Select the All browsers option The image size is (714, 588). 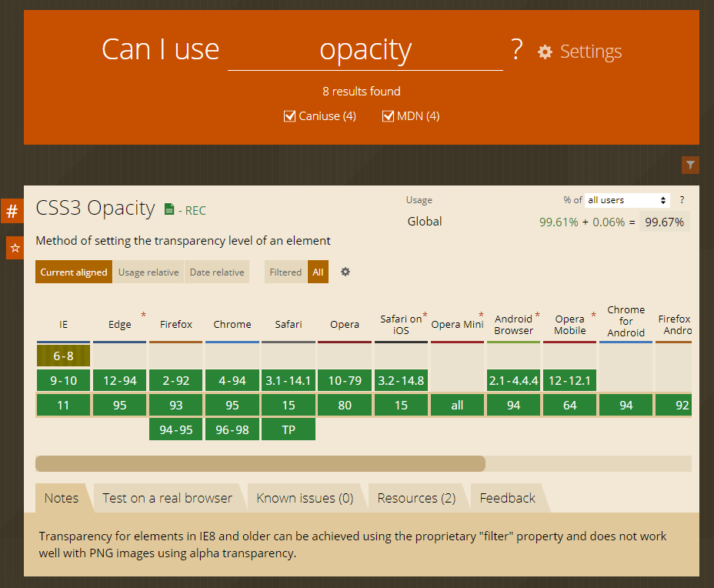pyautogui.click(x=318, y=272)
